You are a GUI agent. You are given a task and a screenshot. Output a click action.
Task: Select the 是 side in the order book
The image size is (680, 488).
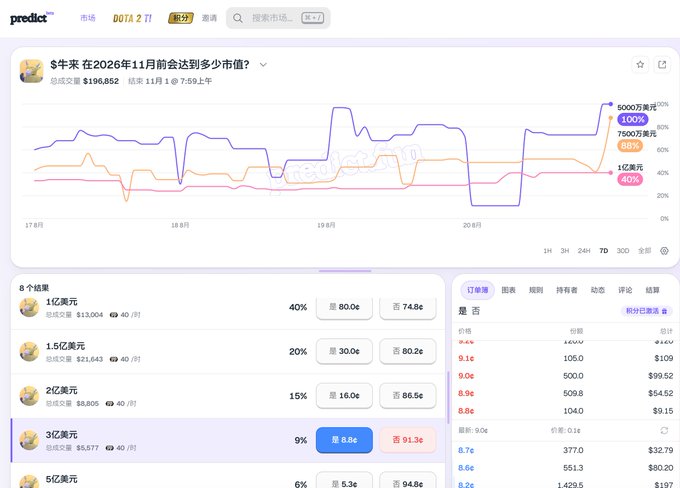point(462,311)
